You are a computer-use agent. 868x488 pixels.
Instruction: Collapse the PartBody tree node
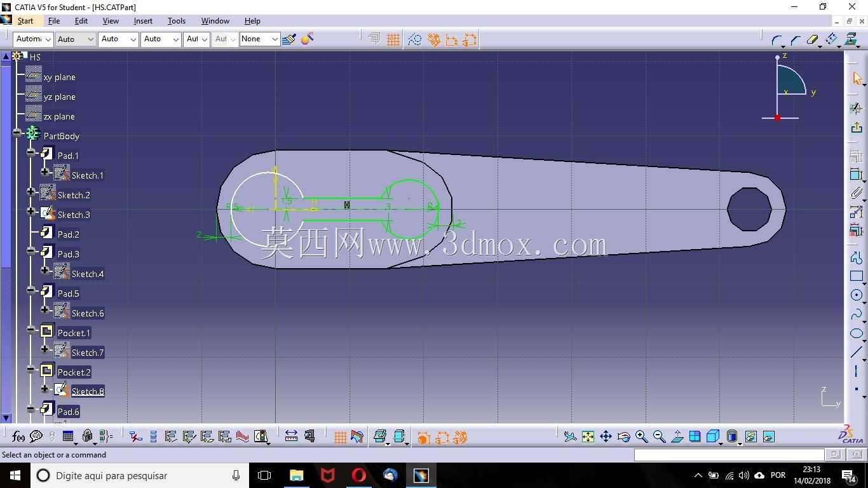tap(17, 133)
